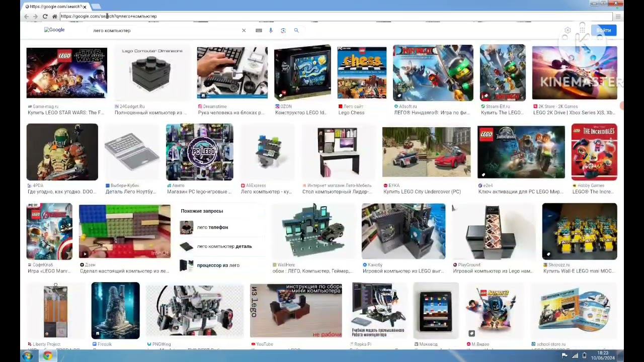Screen dimensions: 644x362
Task: Open the LEGO Jurassic World image
Action: pyautogui.click(x=521, y=152)
